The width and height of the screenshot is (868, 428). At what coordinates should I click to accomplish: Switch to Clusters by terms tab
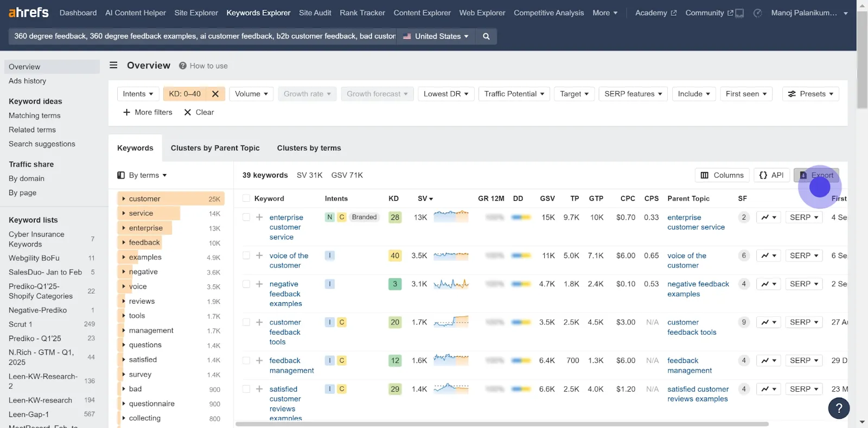point(309,148)
